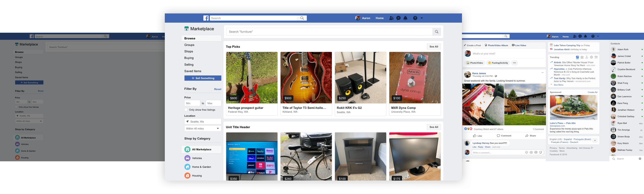Add language with plus button
Screen dimensions: 644x194
pyautogui.click(x=595, y=140)
